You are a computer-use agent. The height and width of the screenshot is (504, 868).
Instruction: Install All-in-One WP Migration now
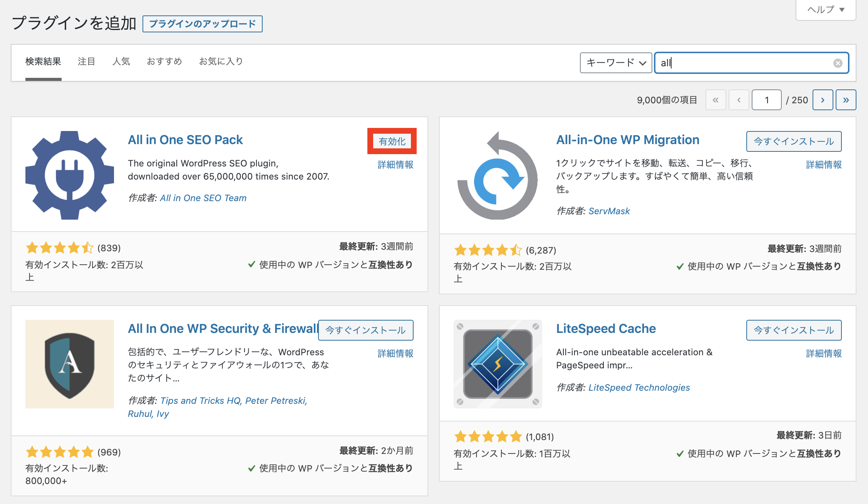(x=794, y=141)
